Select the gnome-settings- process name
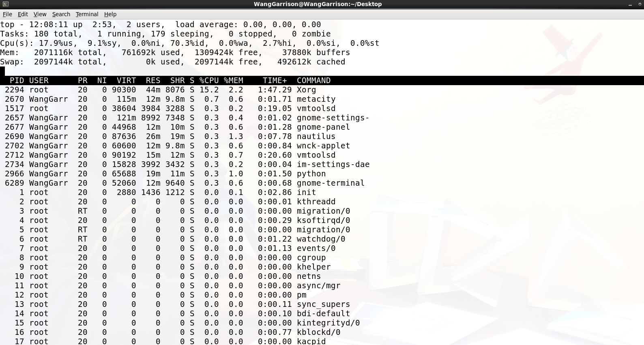The width and height of the screenshot is (644, 345). point(333,118)
